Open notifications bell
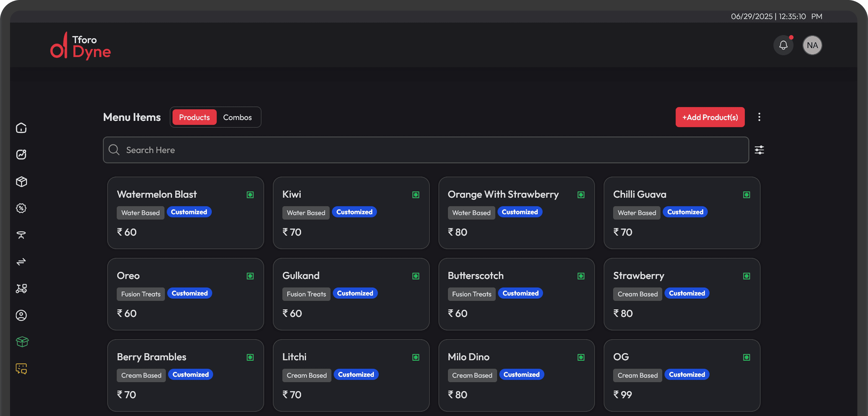This screenshot has width=868, height=416. point(783,45)
